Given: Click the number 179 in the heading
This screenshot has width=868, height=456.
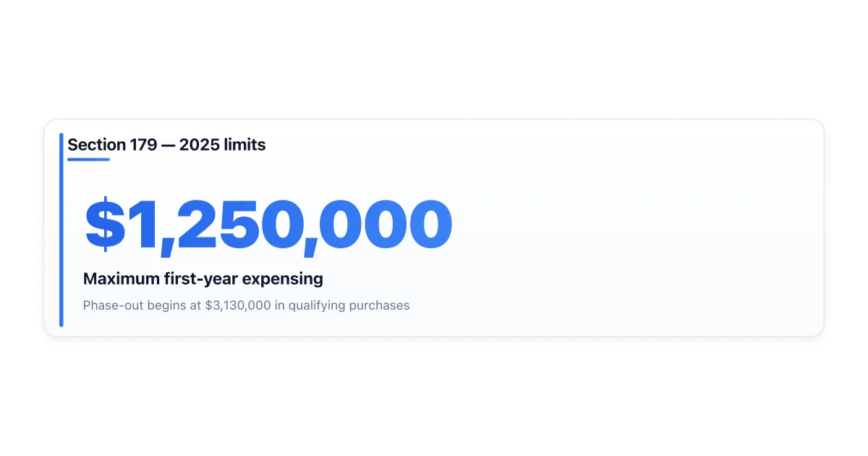Looking at the screenshot, I should pos(143,145).
